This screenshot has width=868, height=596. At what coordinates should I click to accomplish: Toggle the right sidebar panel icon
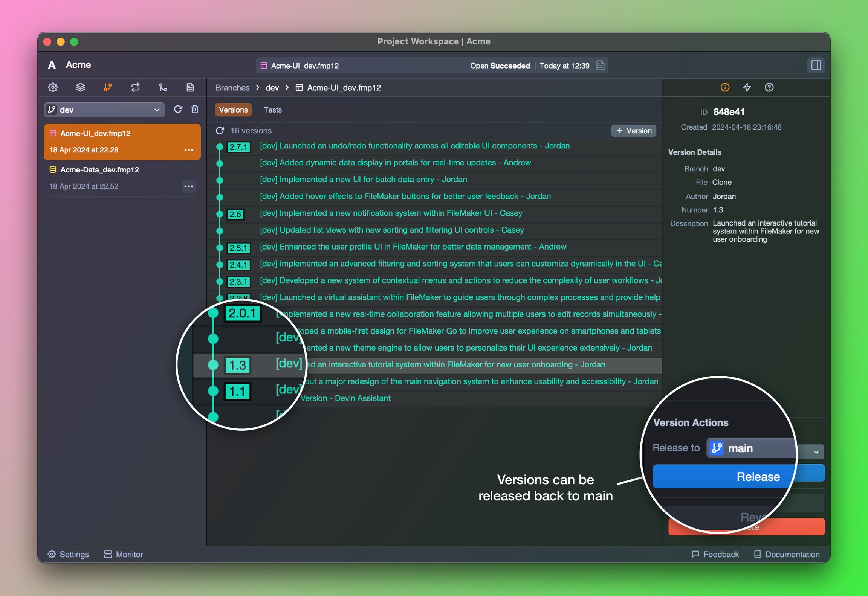click(x=816, y=65)
